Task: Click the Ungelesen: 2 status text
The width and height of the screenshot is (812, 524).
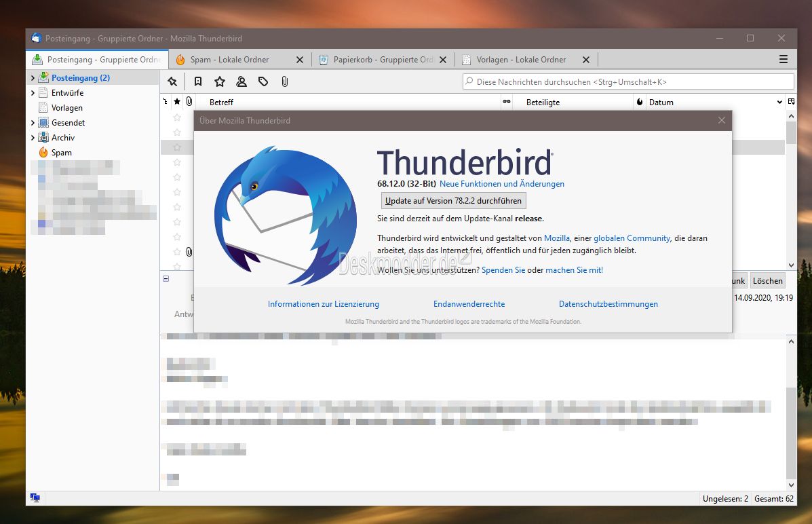Action: click(x=725, y=499)
